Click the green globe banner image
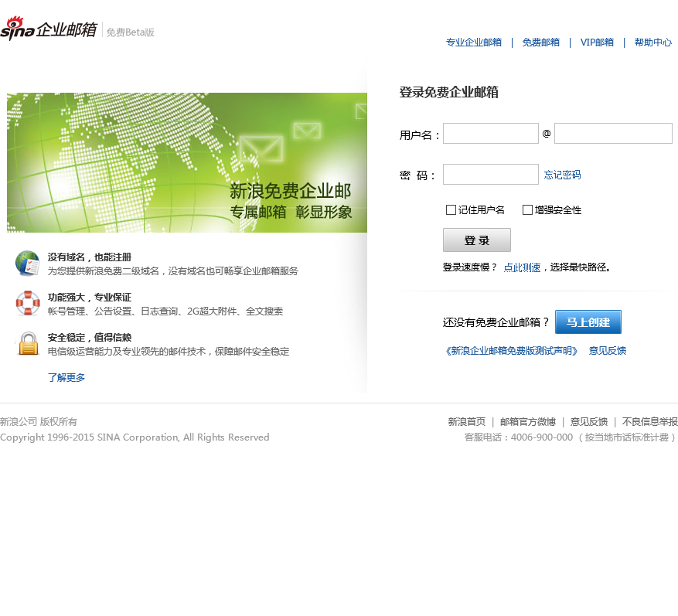This screenshot has width=678, height=616. 187,162
